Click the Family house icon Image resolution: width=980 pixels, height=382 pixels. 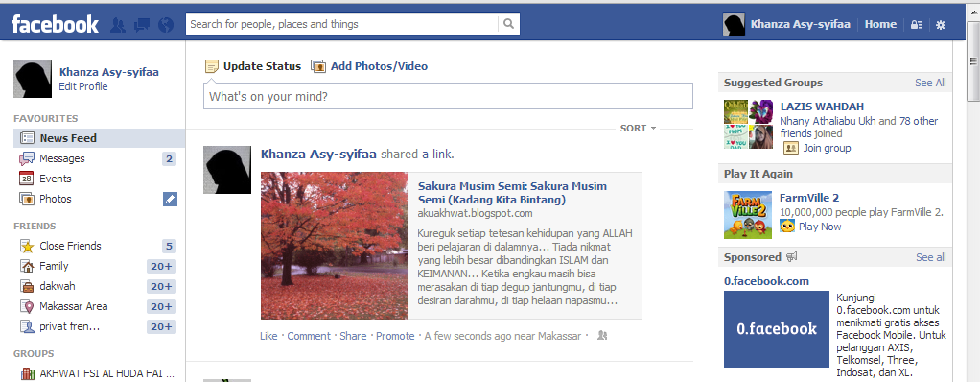pyautogui.click(x=27, y=266)
